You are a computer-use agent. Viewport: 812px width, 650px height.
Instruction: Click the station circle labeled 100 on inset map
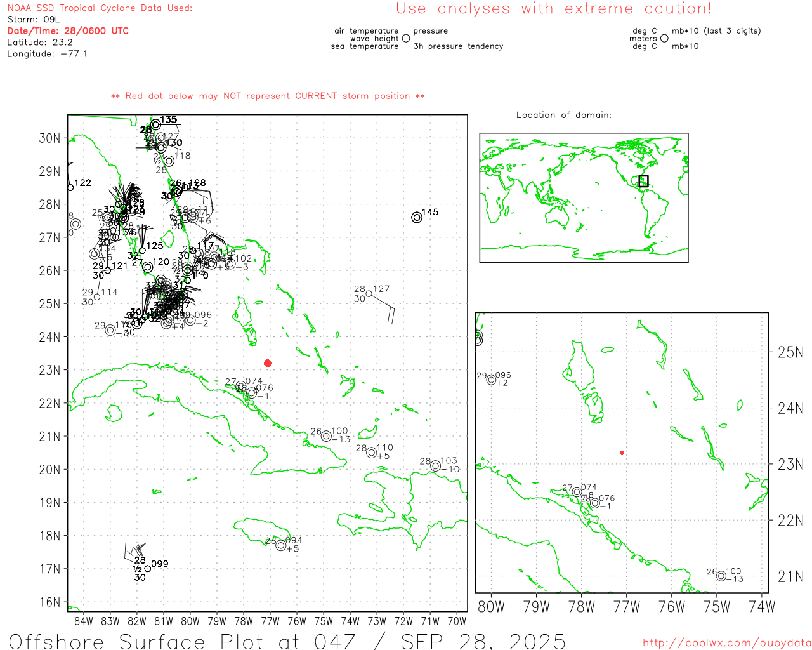click(x=721, y=576)
